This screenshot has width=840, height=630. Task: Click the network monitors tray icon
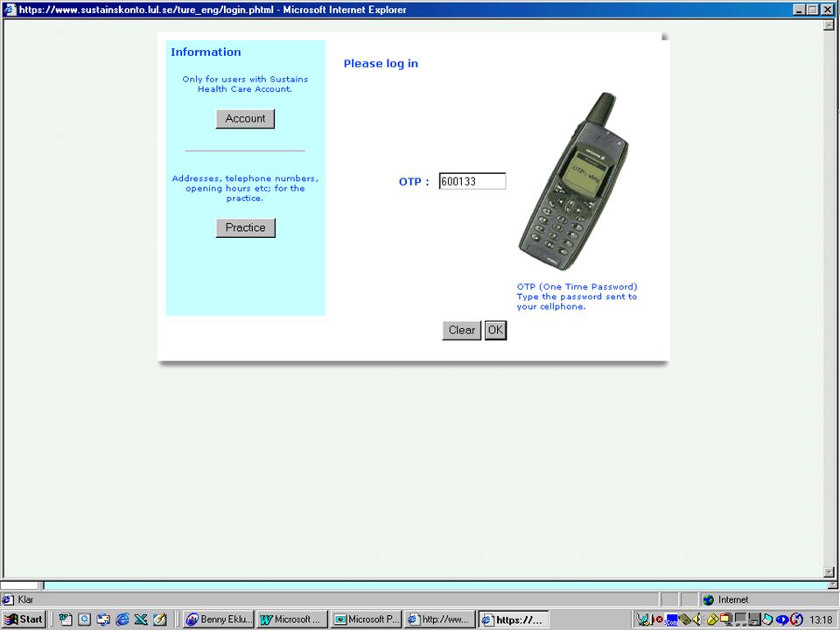[x=741, y=619]
